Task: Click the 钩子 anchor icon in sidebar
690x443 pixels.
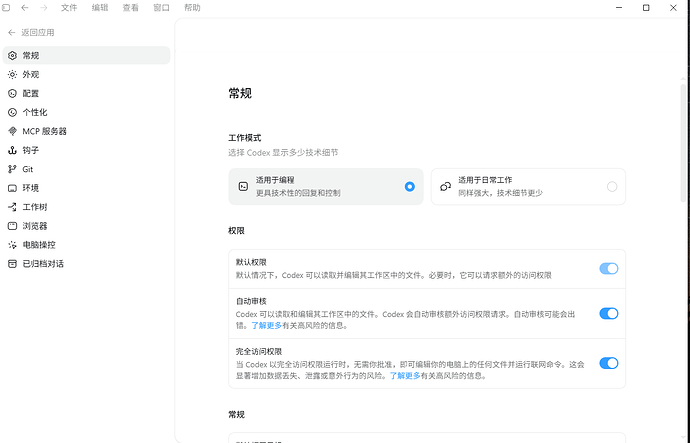Action: point(12,150)
